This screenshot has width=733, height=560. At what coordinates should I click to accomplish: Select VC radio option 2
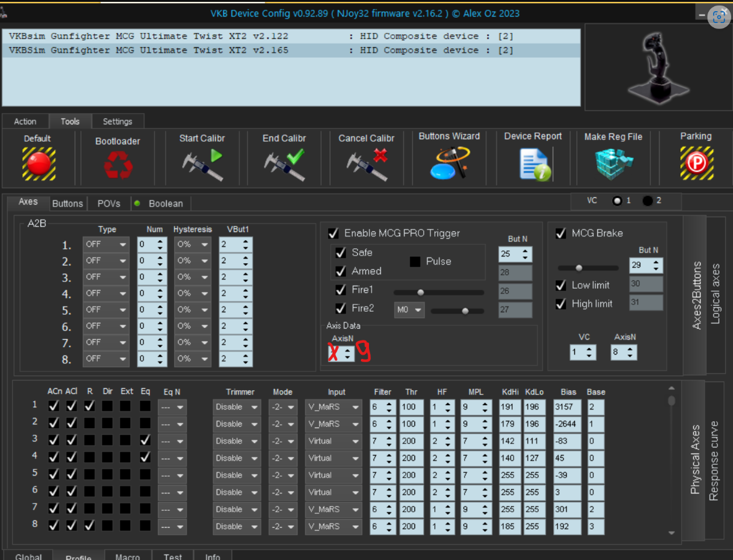coord(648,201)
